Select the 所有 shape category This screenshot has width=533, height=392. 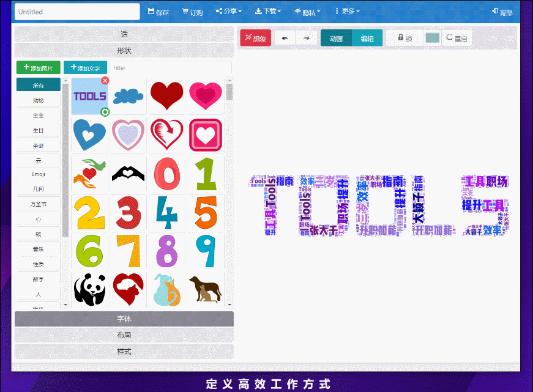[x=39, y=85]
